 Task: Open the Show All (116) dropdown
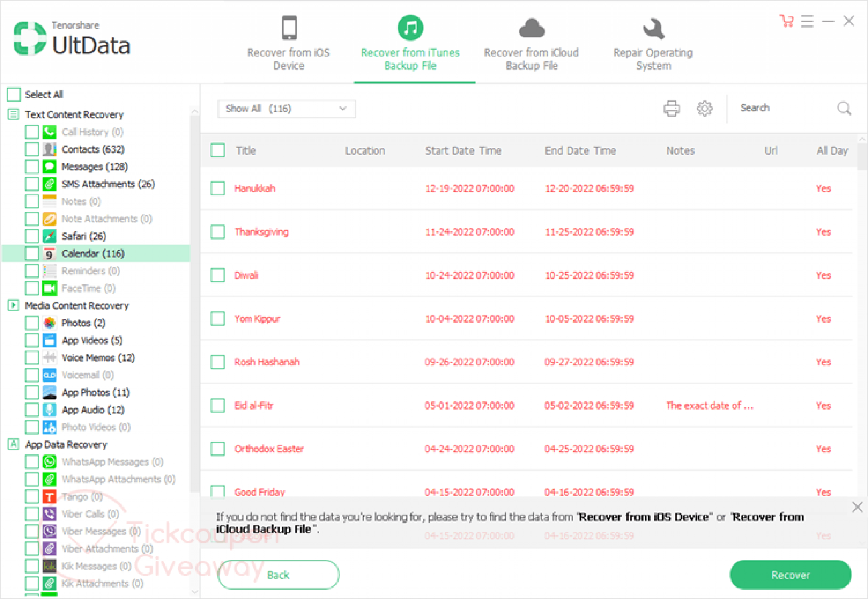click(287, 109)
